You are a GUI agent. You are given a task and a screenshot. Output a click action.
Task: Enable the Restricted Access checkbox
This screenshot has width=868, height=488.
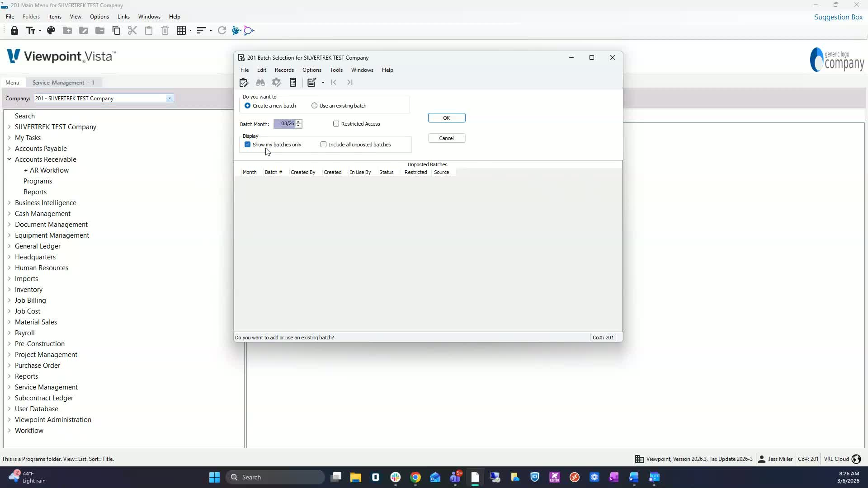tap(336, 124)
